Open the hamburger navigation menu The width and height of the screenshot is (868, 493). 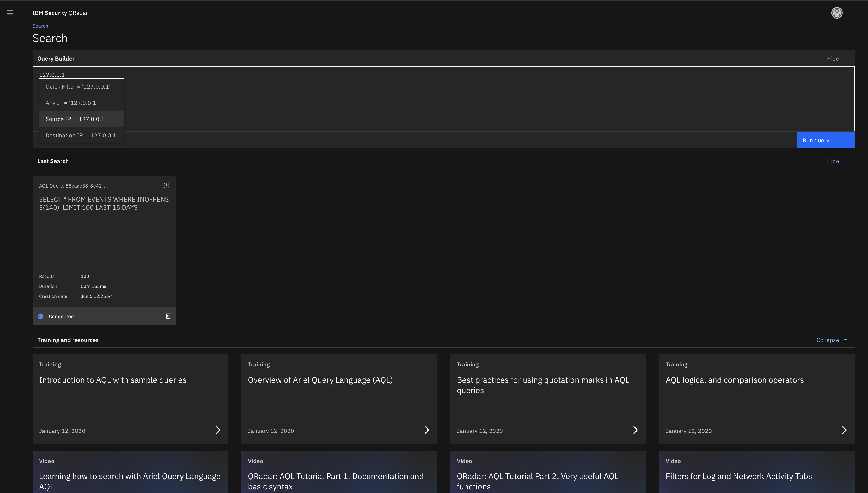tap(10, 13)
